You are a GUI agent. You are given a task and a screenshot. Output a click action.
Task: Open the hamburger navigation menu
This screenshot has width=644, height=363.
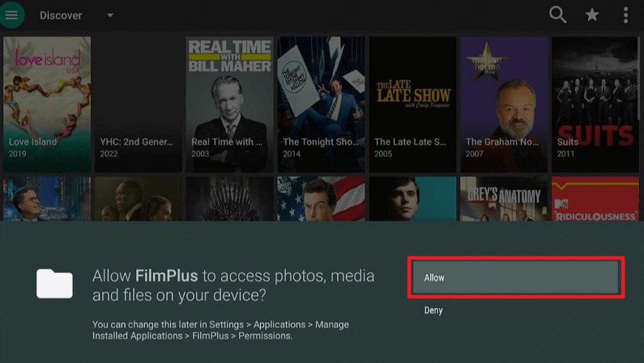pos(12,15)
